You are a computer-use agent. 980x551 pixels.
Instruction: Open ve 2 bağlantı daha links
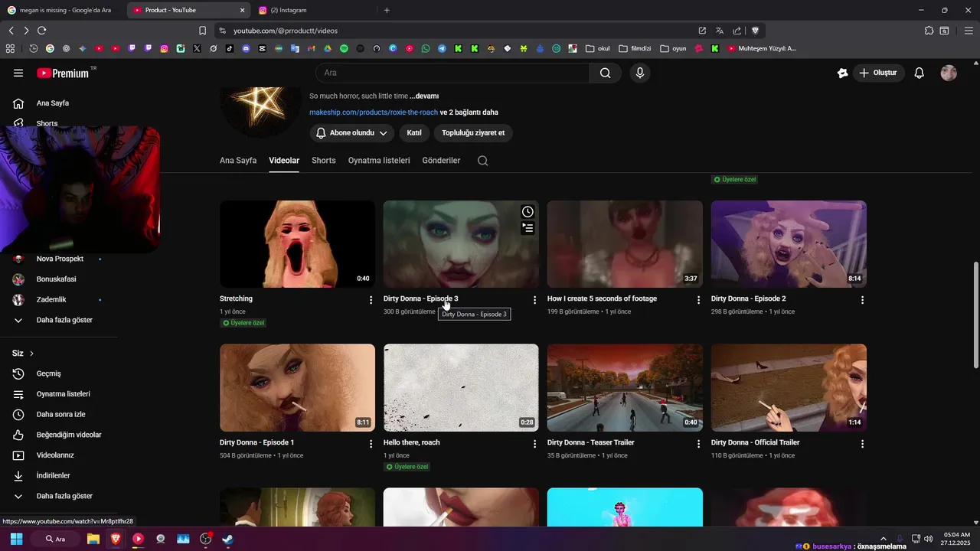(x=469, y=112)
